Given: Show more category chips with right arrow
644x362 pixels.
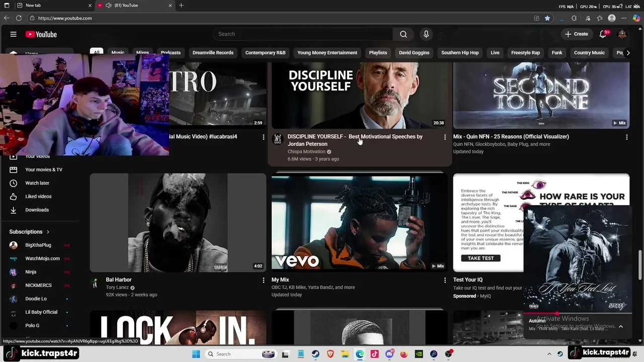Looking at the screenshot, I should (x=627, y=53).
